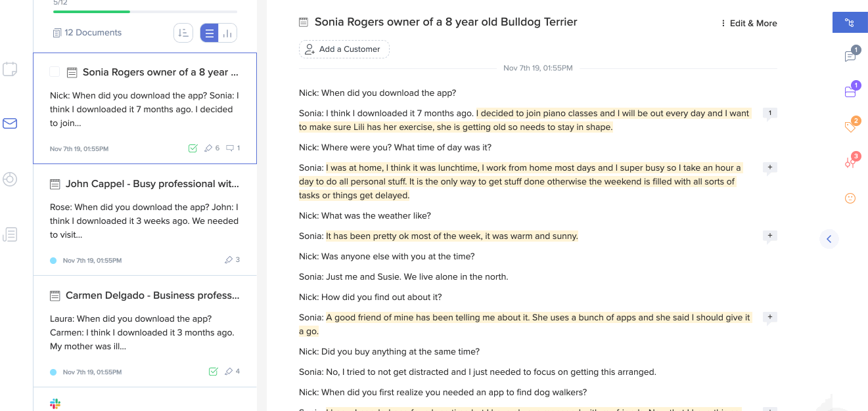Viewport: 868px width, 411px height.
Task: Open the list report icon in sidebar
Action: point(10,234)
